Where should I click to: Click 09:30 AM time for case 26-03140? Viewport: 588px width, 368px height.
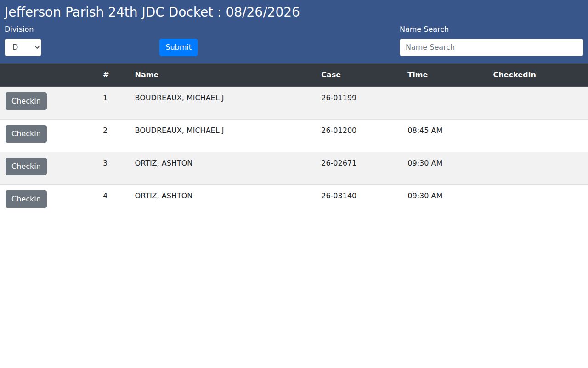pos(425,196)
